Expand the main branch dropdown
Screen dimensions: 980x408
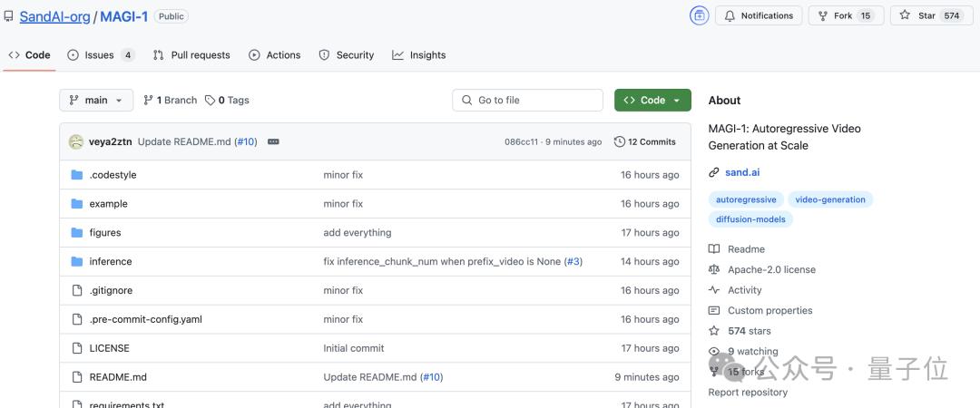point(96,100)
